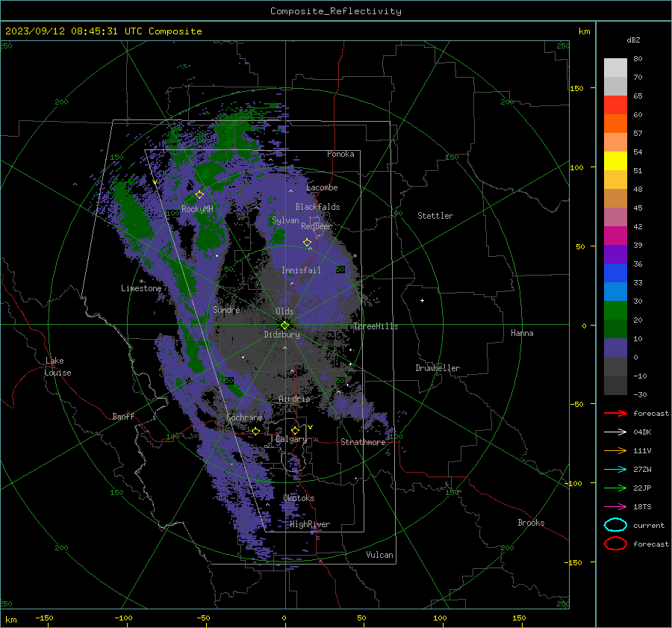Click the Limestone label

[x=141, y=288]
